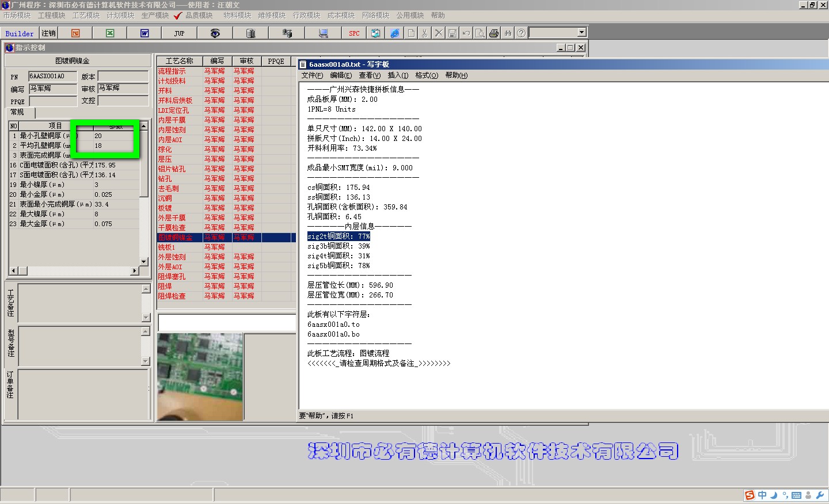Open 插入(I) menu in the 写字板 window
This screenshot has width=829, height=504.
[x=398, y=75]
